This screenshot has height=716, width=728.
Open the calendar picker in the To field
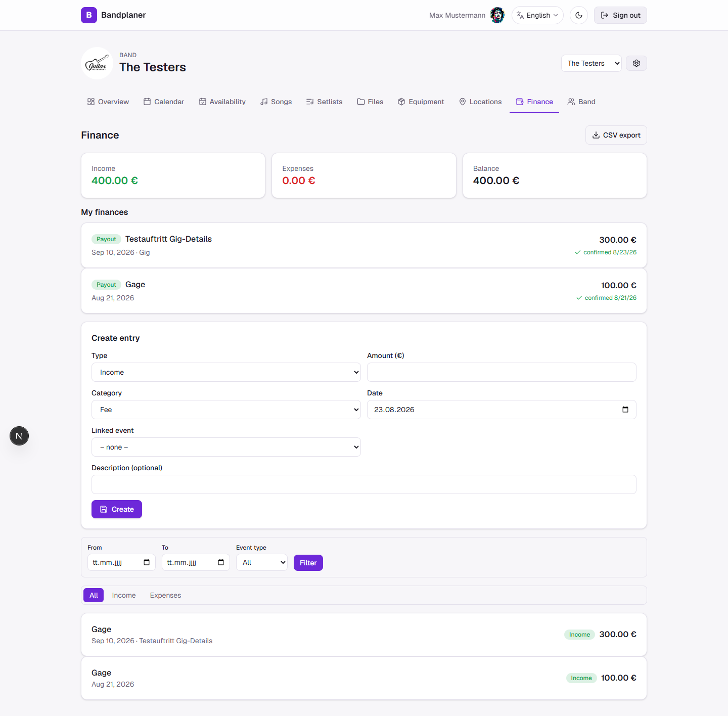221,562
